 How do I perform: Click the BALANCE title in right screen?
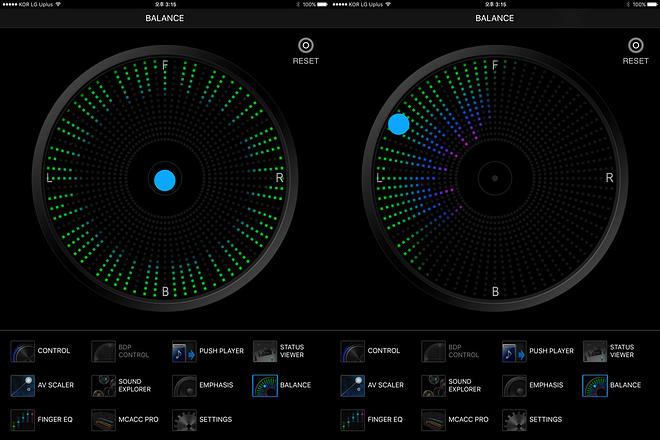click(495, 18)
